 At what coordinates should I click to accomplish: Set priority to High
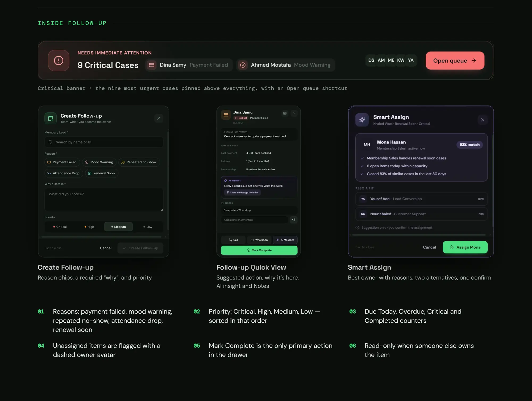coord(89,227)
